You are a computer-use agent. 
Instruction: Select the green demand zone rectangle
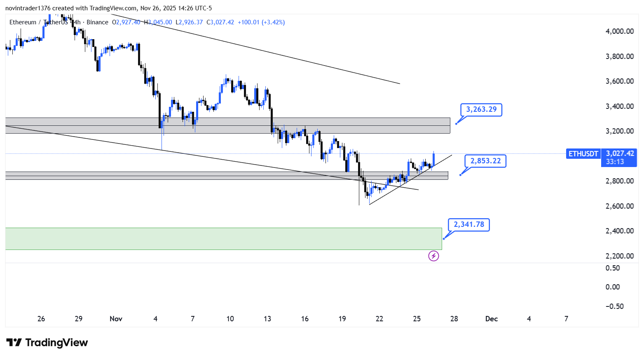[222, 239]
